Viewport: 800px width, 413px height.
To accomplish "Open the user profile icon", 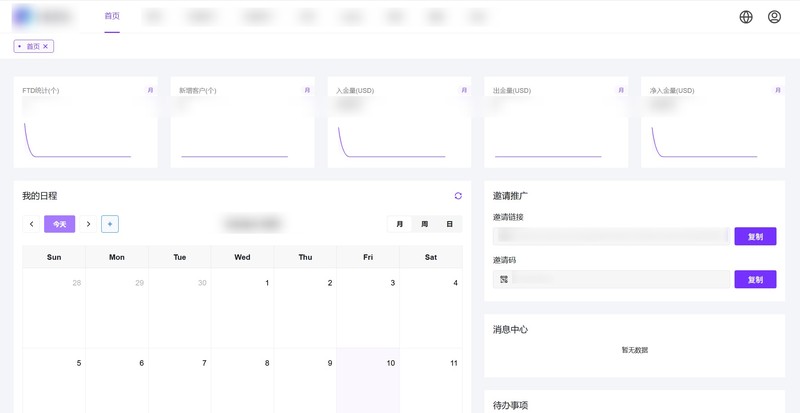I will pyautogui.click(x=774, y=17).
